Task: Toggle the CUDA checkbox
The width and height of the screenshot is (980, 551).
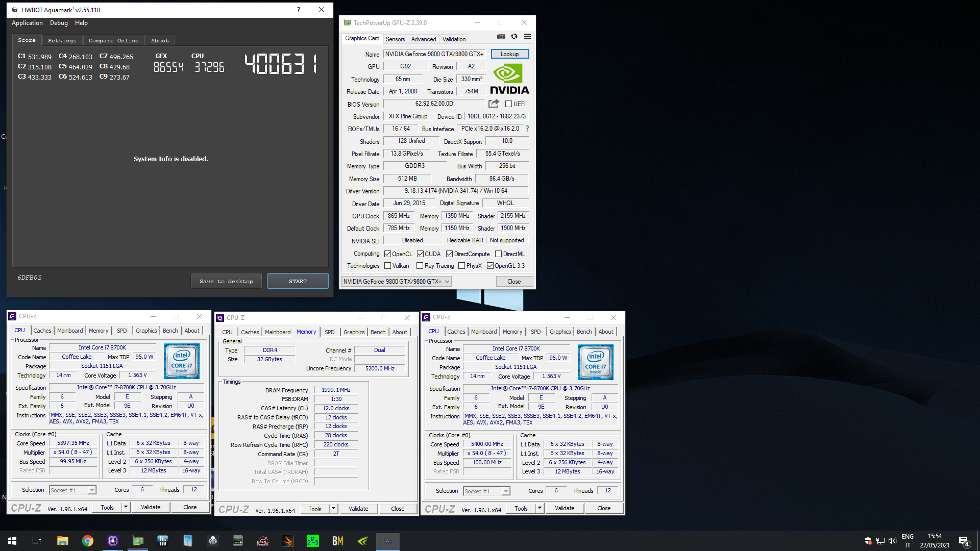Action: coord(421,254)
